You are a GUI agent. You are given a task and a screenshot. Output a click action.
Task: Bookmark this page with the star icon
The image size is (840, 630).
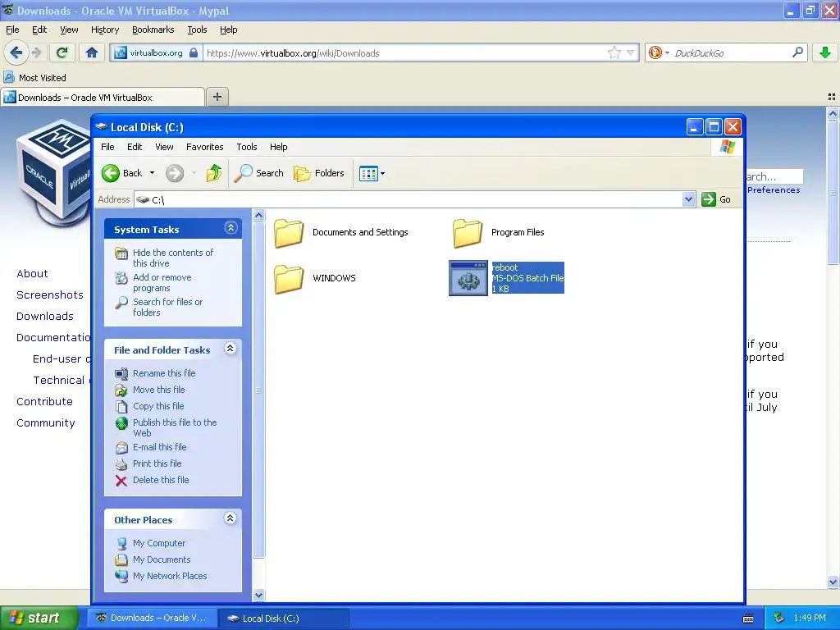(x=614, y=52)
